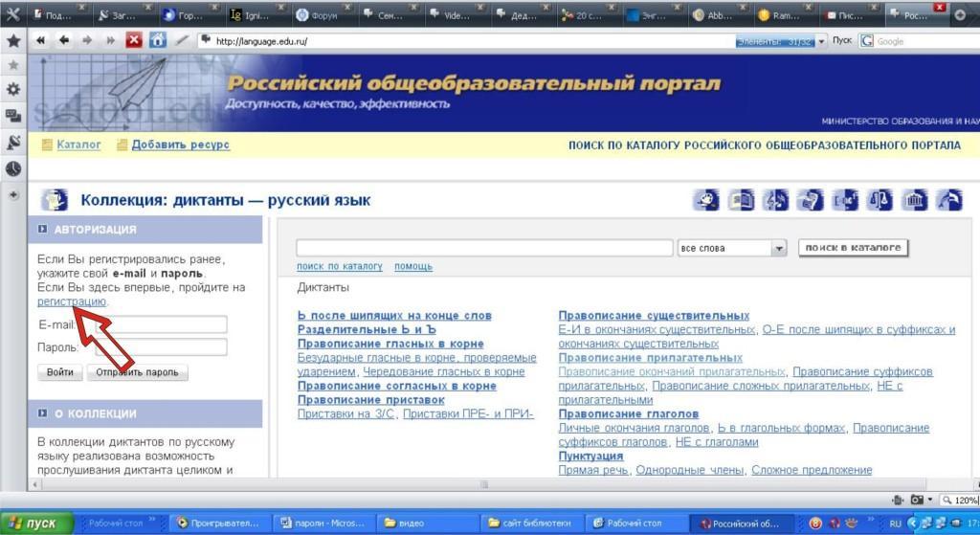Switch to 'видео' folder in taskbar
Image resolution: width=980 pixels, height=535 pixels.
pyautogui.click(x=430, y=524)
